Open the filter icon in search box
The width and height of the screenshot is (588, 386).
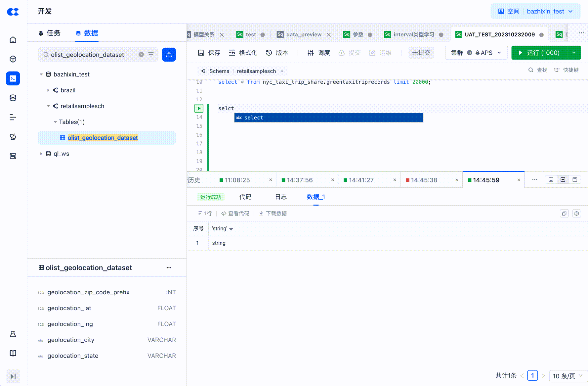click(x=151, y=55)
